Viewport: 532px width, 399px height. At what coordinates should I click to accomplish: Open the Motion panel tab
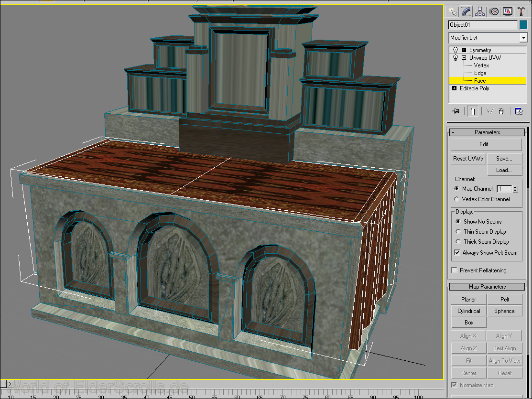494,11
